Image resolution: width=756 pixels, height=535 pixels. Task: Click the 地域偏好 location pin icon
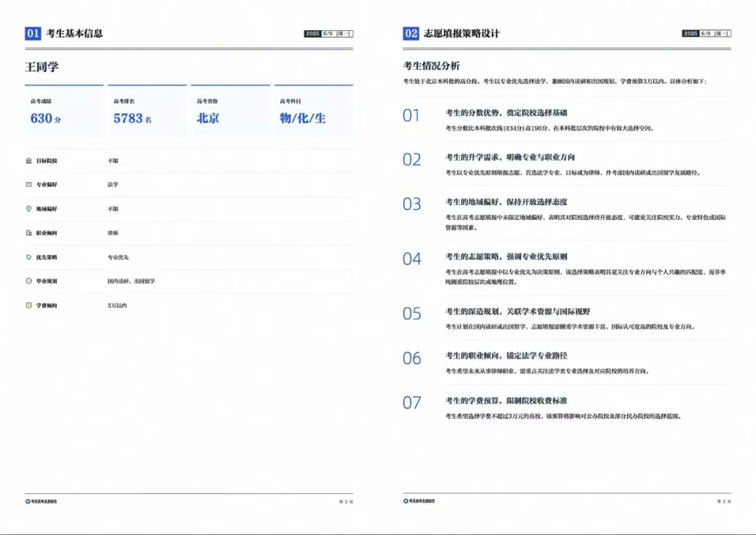pos(29,209)
